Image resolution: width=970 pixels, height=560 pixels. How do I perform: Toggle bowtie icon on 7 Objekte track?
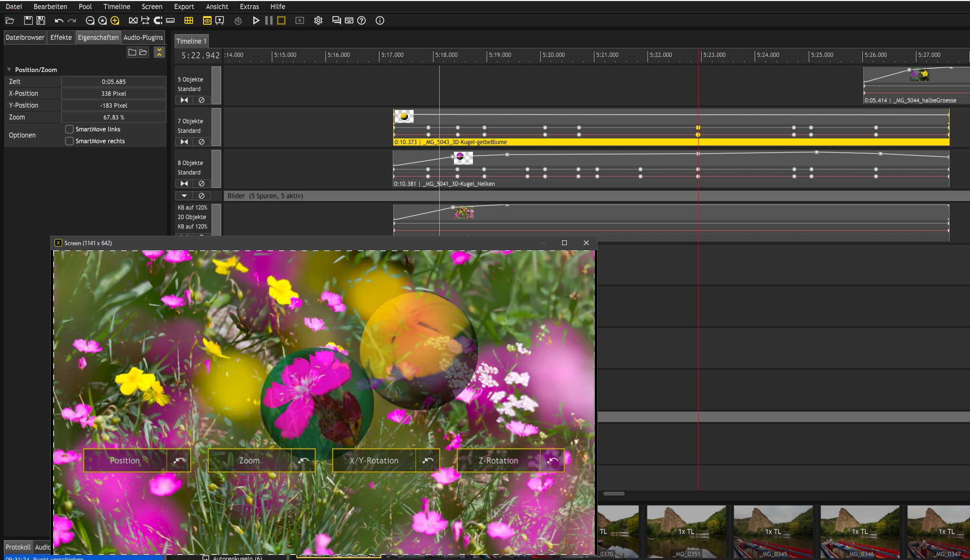(184, 142)
